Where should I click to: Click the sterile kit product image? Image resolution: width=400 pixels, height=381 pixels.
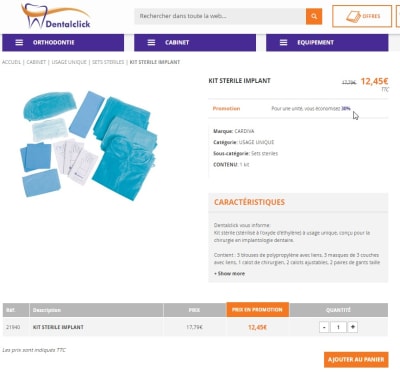pos(90,146)
